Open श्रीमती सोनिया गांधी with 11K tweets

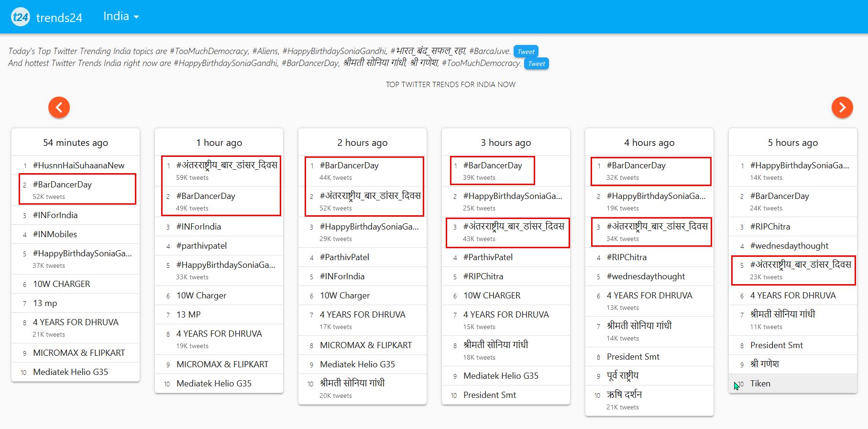coord(782,314)
